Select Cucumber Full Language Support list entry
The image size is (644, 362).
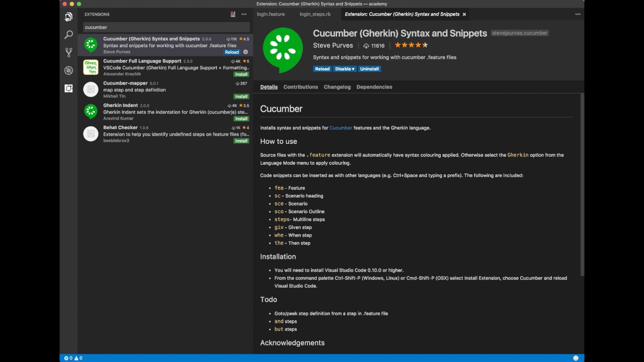pos(165,67)
